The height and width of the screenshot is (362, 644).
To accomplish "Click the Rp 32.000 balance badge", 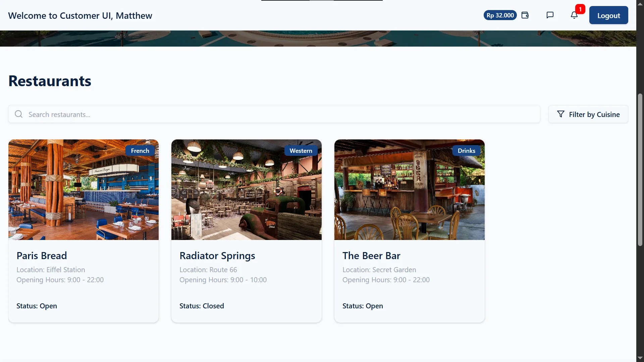I will [x=500, y=15].
